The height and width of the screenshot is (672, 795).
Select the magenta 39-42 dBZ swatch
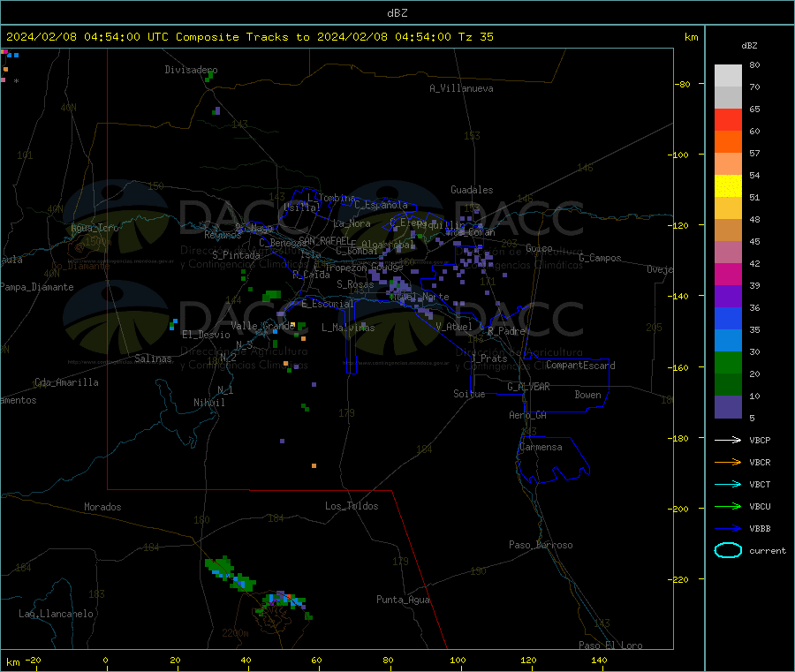point(728,274)
